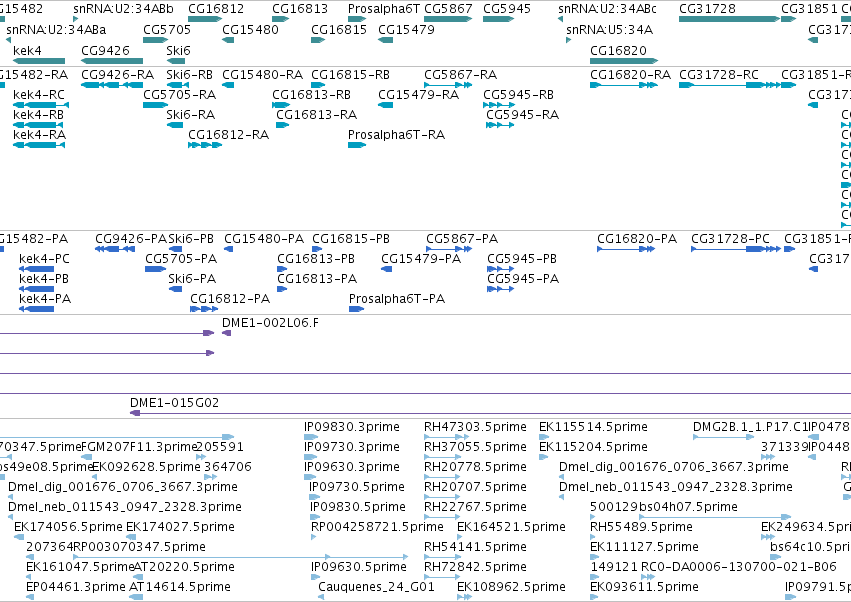Select the CG5705 gene arrow
Image resolution: width=851 pixels, height=602 pixels.
[156, 40]
